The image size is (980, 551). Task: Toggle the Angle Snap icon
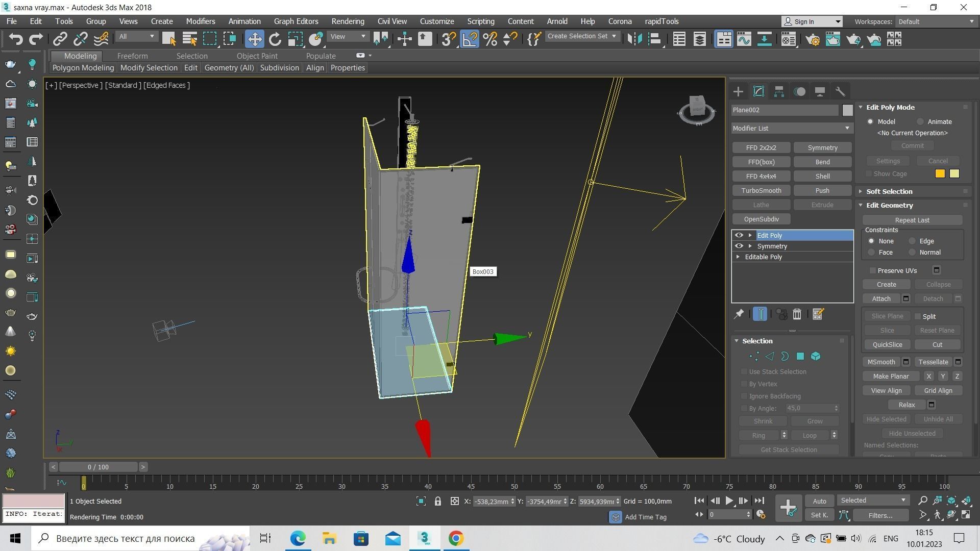[x=470, y=39]
